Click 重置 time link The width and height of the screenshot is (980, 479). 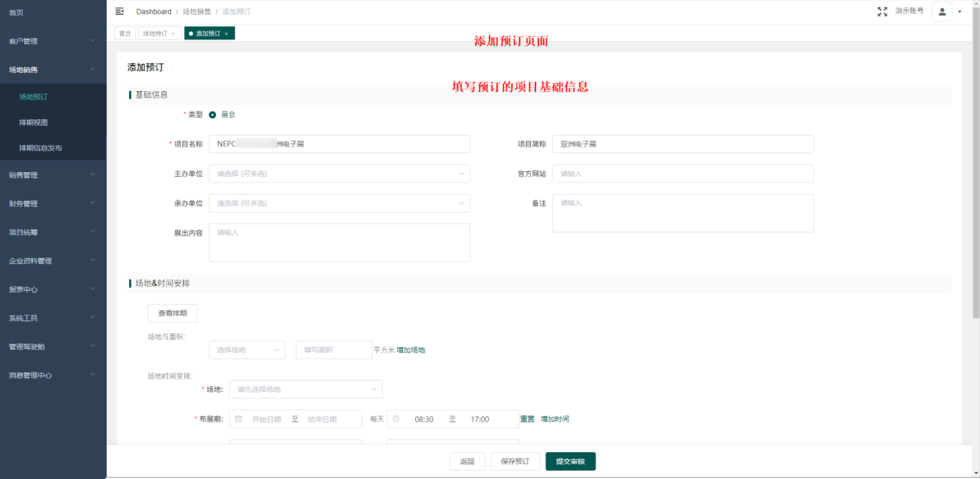tap(527, 419)
